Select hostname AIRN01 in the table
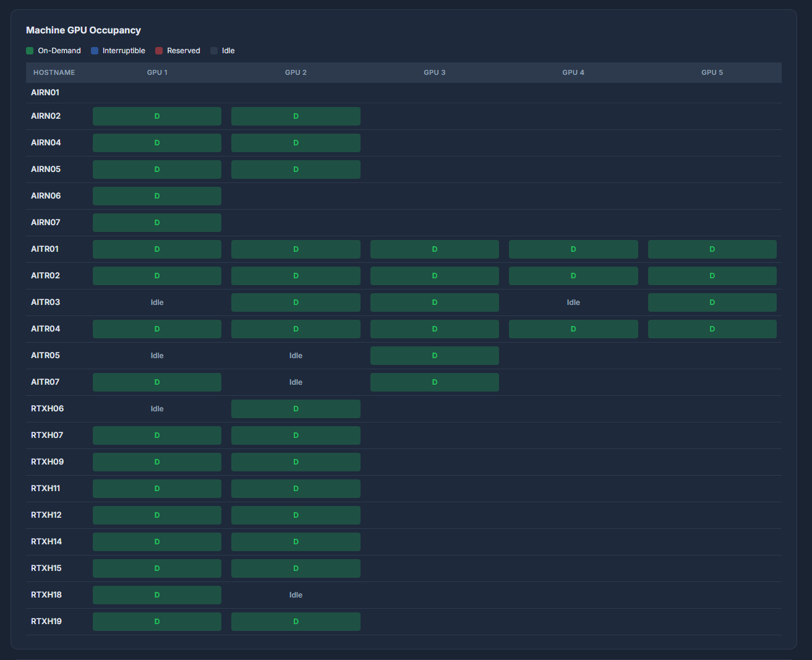Screen dimensions: 812x660 [45, 93]
